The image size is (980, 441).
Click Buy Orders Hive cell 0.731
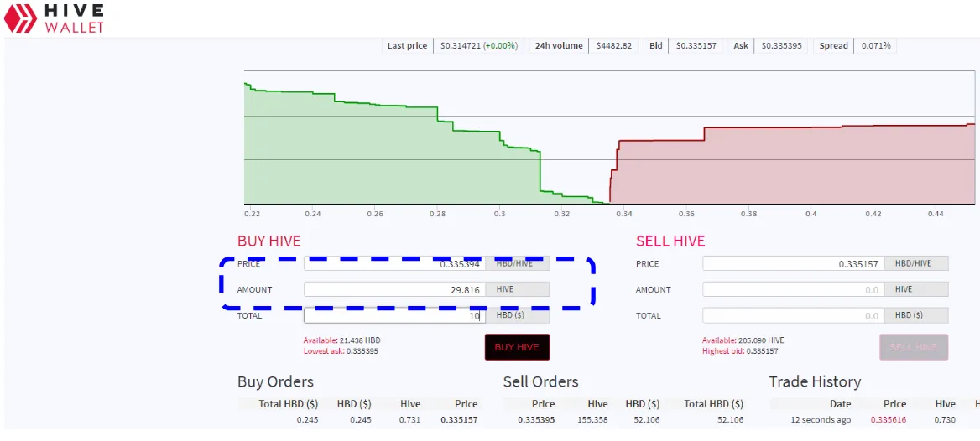click(410, 420)
